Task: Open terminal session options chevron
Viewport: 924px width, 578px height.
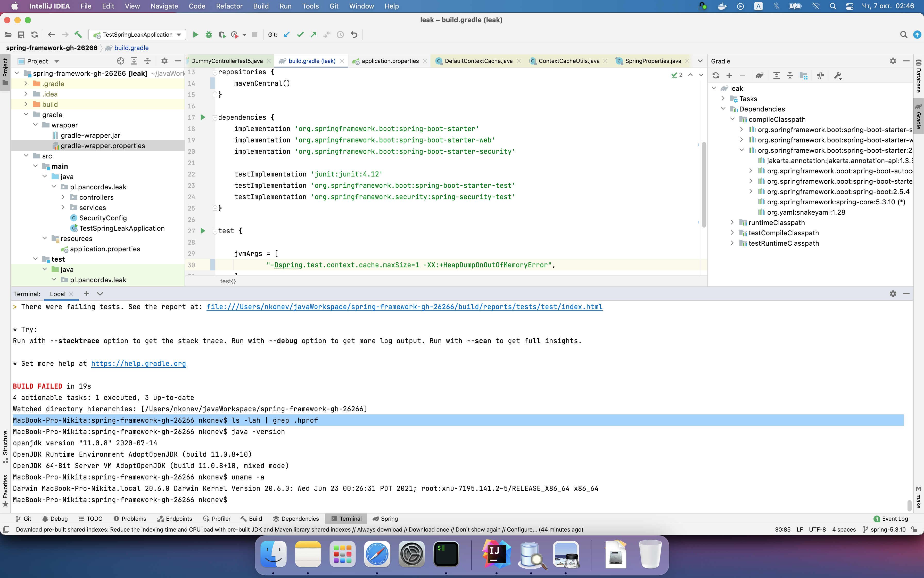Action: coord(100,294)
